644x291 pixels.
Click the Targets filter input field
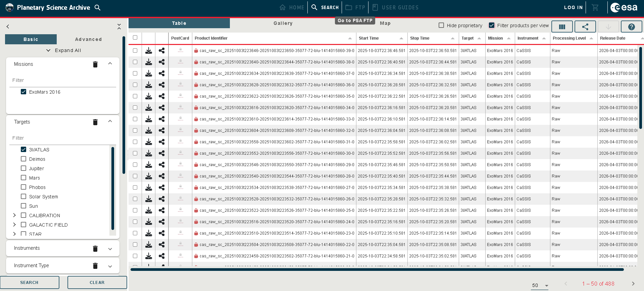pos(63,138)
